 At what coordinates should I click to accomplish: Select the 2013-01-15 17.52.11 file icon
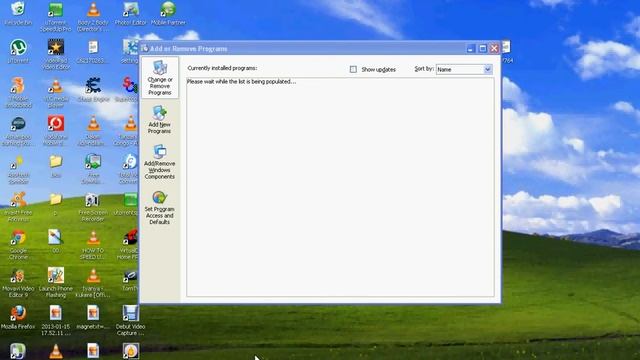56,320
